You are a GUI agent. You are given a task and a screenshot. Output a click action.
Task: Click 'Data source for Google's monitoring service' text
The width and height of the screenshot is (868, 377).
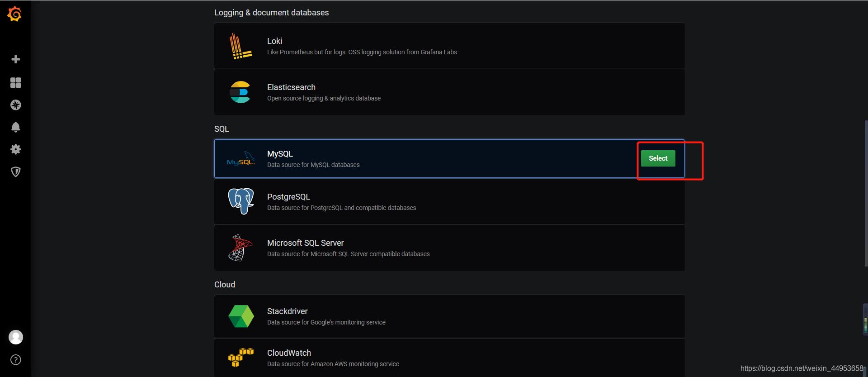[x=326, y=323]
